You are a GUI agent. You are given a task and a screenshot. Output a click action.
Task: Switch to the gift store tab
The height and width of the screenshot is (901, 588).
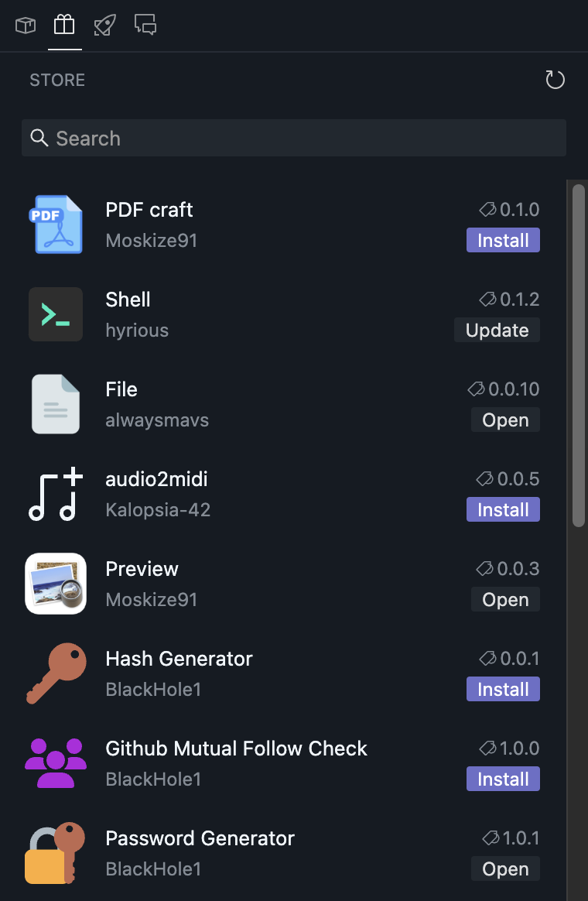[64, 26]
